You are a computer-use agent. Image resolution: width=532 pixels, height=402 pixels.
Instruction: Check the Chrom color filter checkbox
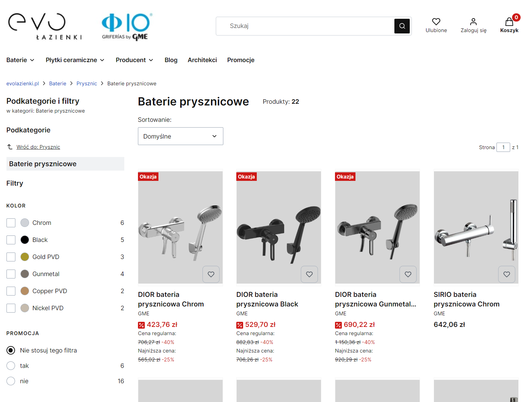pos(11,222)
